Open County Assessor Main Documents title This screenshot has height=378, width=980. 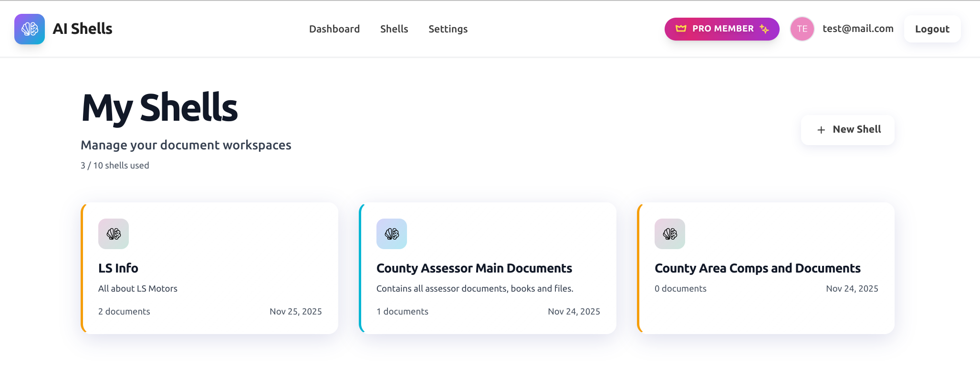point(474,268)
